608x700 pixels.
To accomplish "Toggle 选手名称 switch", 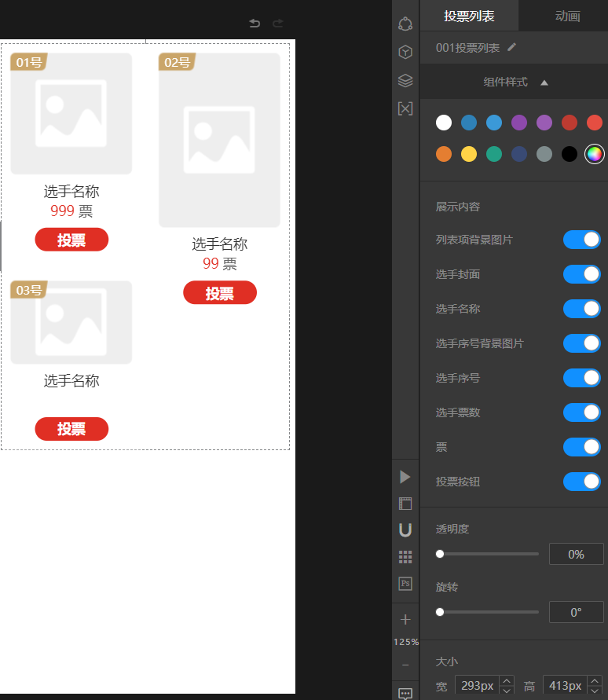I will [581, 309].
